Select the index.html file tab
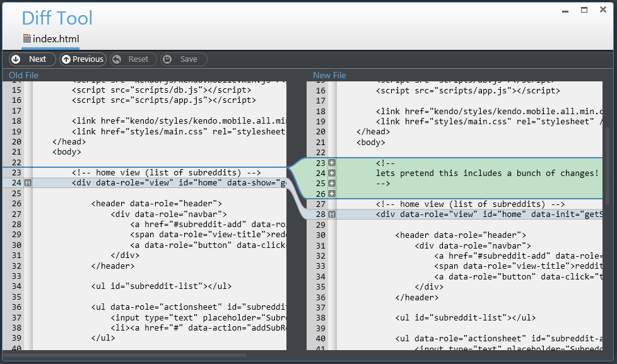The image size is (617, 364). tap(50, 39)
